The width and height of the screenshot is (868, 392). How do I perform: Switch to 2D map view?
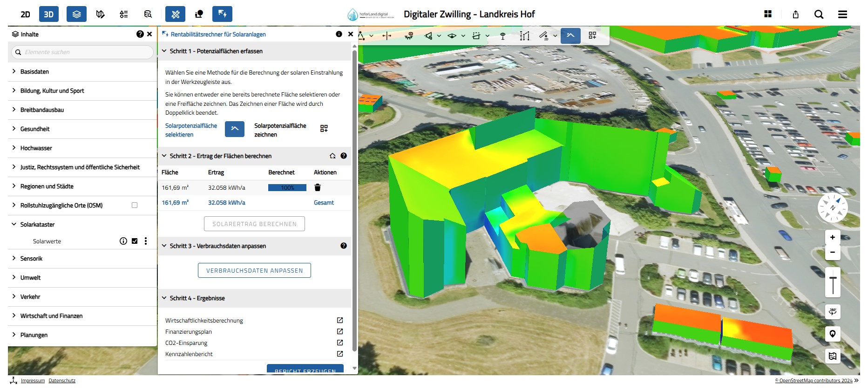(x=26, y=14)
